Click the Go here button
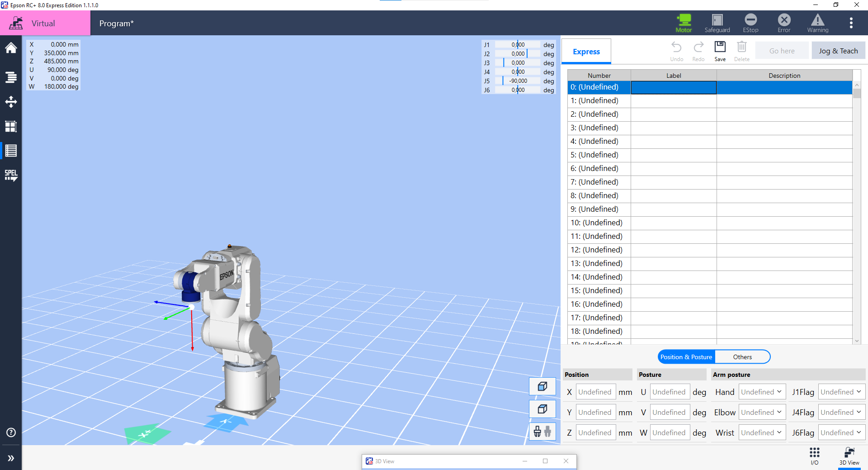Screen dimensions: 868x470 pyautogui.click(x=782, y=51)
